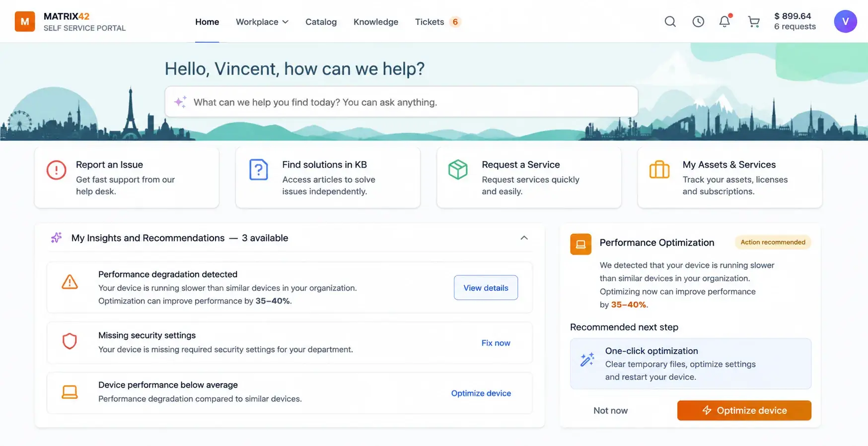Viewport: 868px width, 446px height.
Task: Collapse the My Insights and Recommendations panel
Action: [524, 238]
